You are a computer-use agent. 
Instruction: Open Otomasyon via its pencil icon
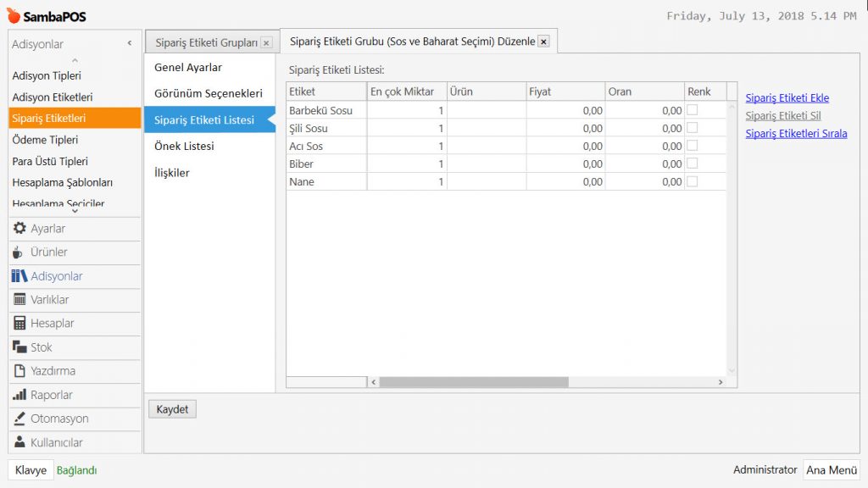[19, 419]
